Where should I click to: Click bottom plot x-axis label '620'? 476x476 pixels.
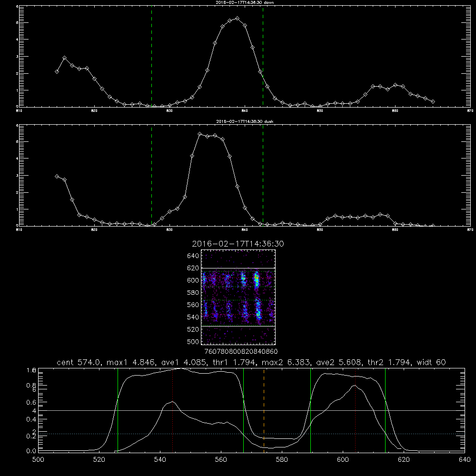(x=404, y=460)
